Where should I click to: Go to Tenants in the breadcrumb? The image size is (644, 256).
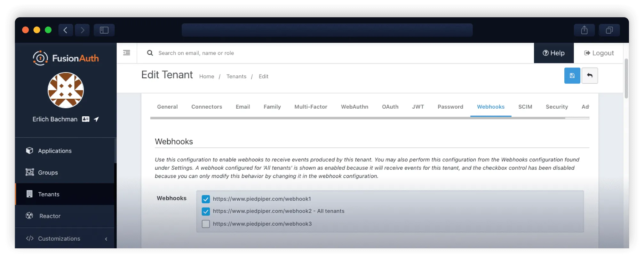(236, 76)
